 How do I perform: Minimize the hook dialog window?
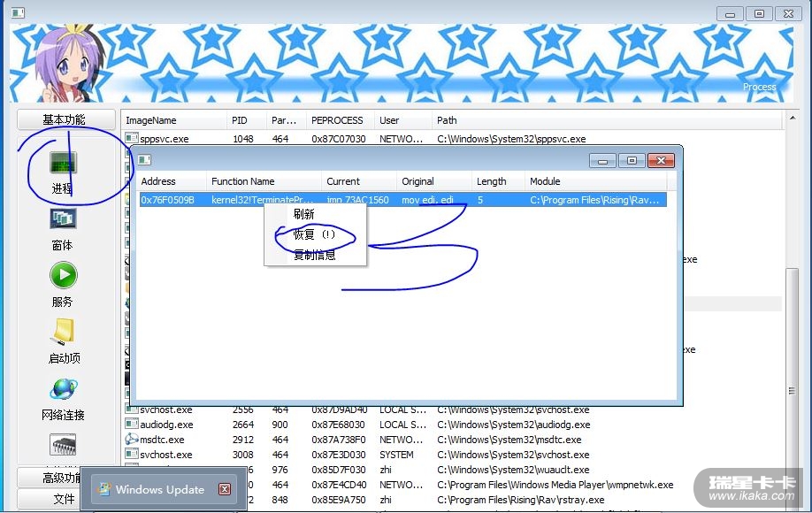(602, 161)
